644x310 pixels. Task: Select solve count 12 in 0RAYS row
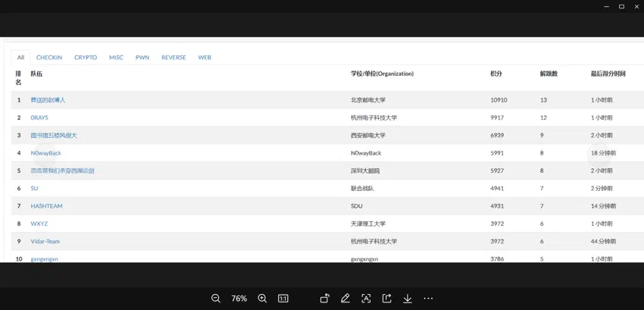[x=543, y=117]
